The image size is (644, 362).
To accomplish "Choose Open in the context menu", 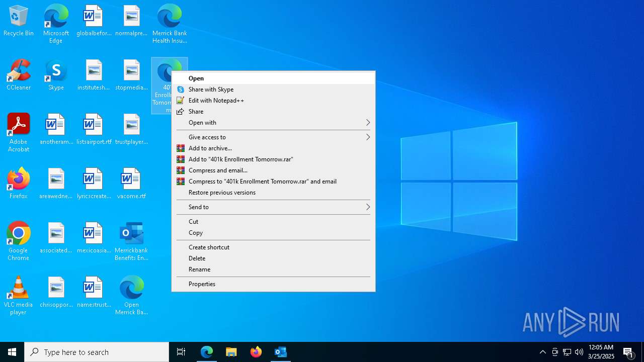I will [273, 78].
